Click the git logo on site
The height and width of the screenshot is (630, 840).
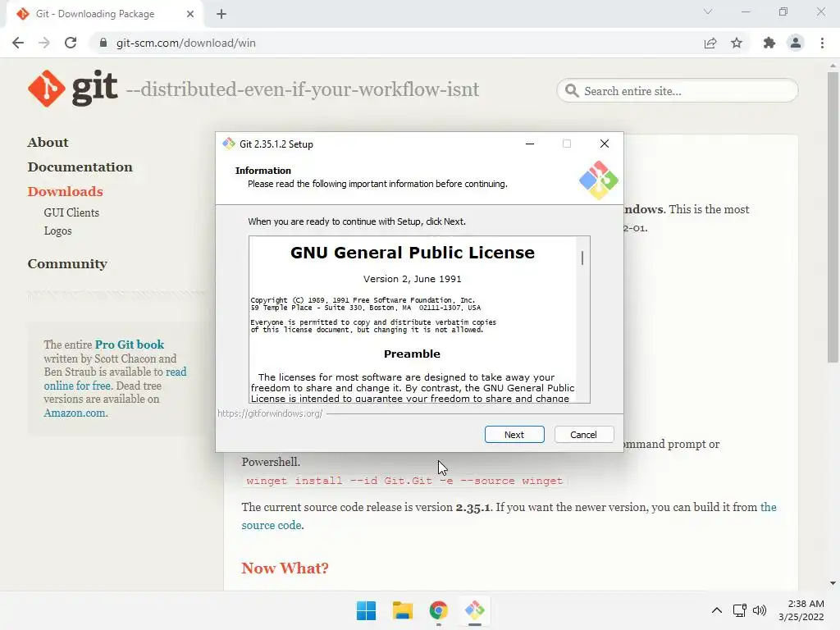tap(72, 89)
